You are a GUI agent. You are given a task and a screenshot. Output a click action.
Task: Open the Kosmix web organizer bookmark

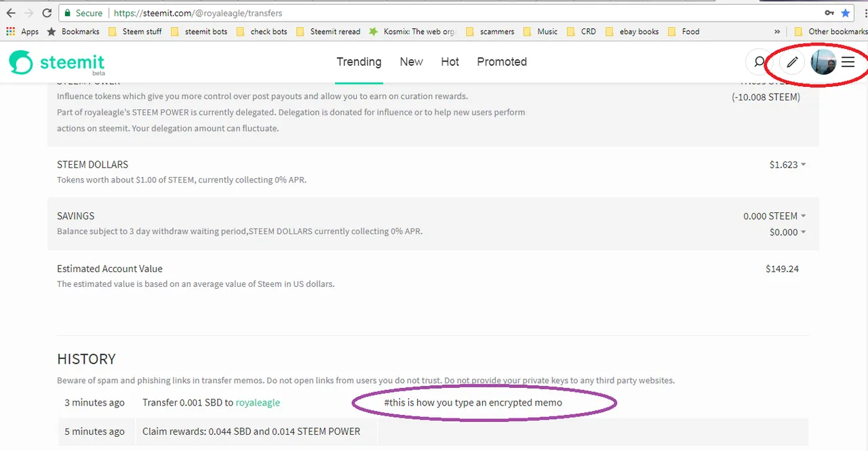coord(413,31)
